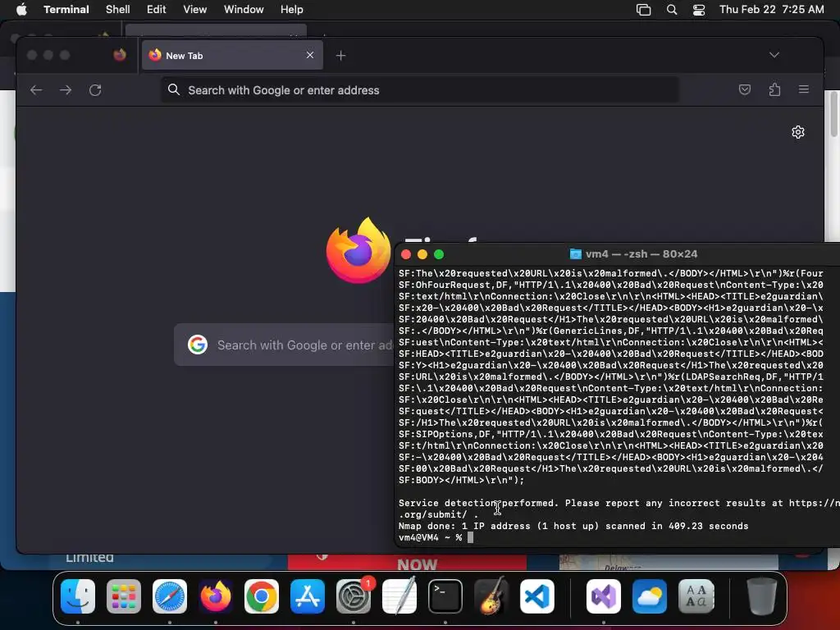This screenshot has height=630, width=840.
Task: Click the date and time in menu bar
Action: coord(771,9)
